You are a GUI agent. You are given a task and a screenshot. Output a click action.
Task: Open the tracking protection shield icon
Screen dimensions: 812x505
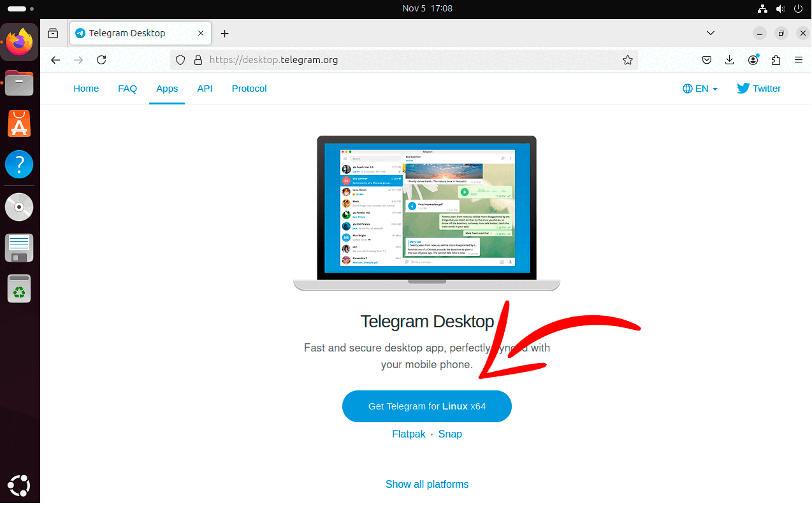(x=181, y=60)
